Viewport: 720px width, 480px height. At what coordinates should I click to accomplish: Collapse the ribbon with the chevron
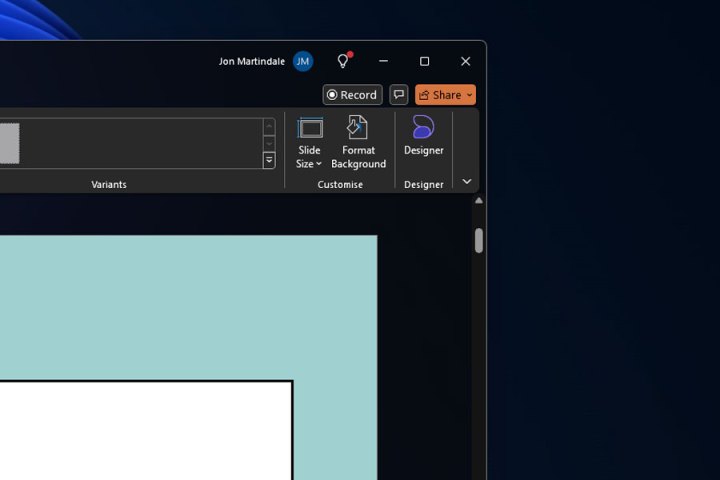(466, 181)
